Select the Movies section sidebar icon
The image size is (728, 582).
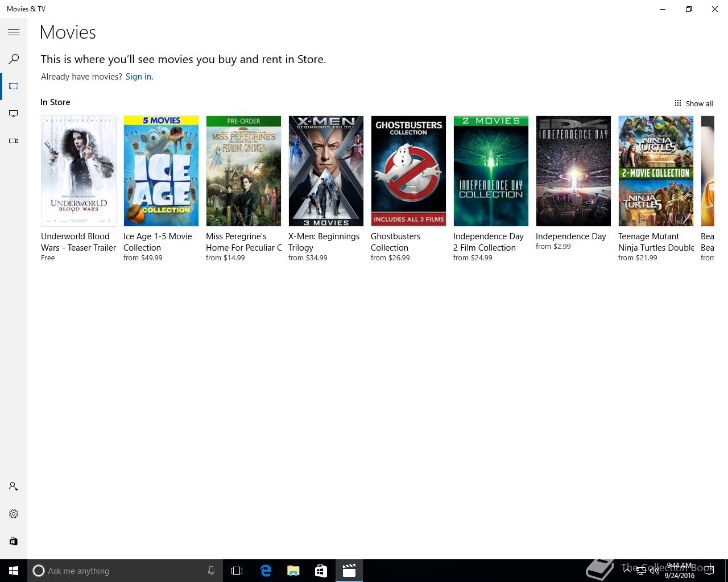(14, 86)
